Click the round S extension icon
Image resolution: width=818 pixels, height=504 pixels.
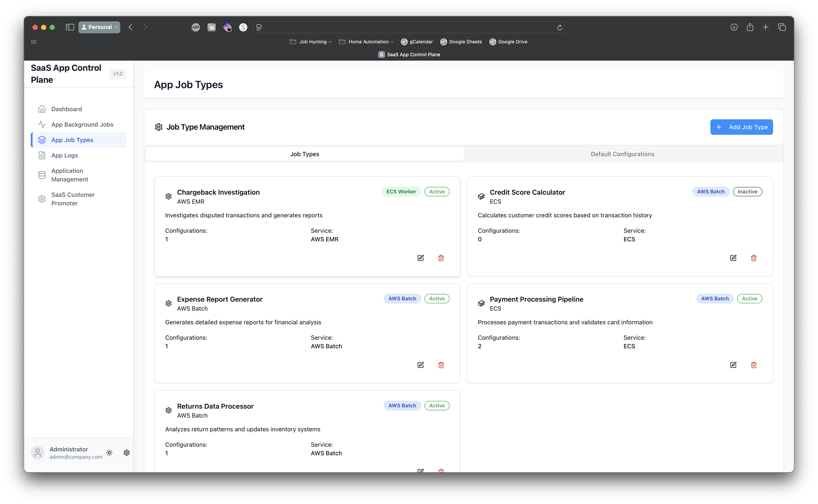[x=243, y=27]
